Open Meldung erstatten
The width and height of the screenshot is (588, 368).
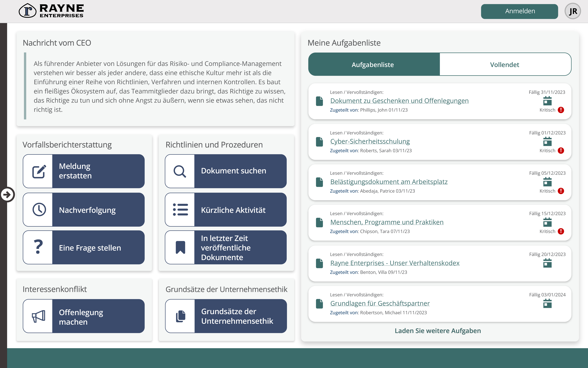[x=84, y=171]
